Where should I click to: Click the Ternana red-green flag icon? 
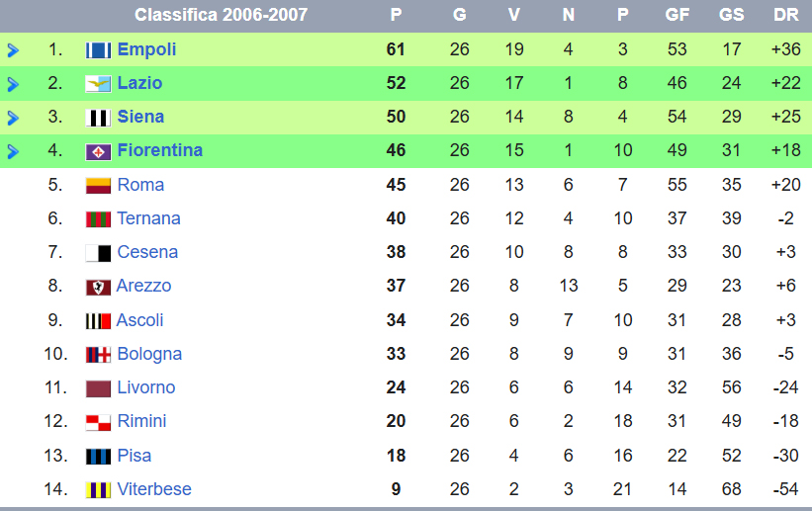click(x=98, y=219)
